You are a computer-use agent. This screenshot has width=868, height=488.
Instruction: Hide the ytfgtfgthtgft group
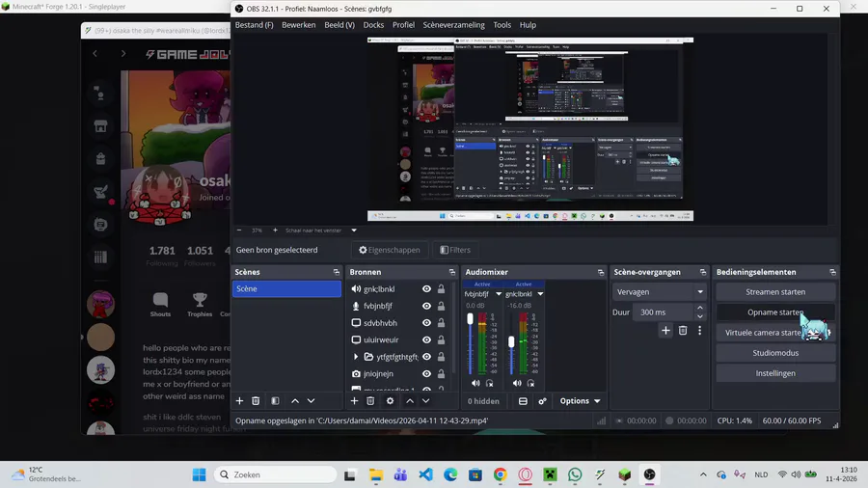(426, 357)
